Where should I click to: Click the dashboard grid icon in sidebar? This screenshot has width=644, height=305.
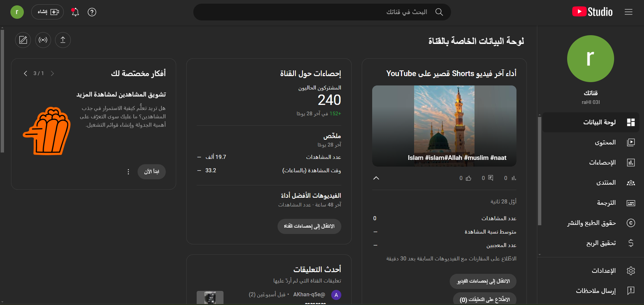(x=631, y=122)
